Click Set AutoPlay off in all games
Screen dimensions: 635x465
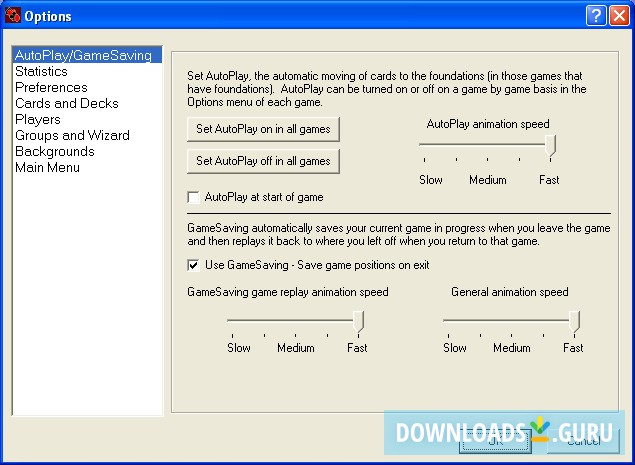click(x=263, y=161)
